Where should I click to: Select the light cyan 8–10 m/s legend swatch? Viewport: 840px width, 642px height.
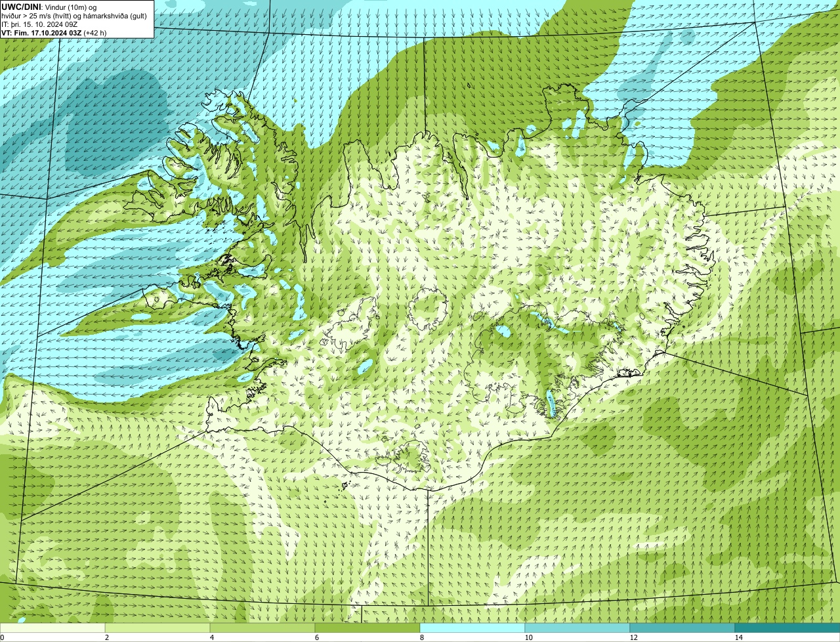(472, 628)
